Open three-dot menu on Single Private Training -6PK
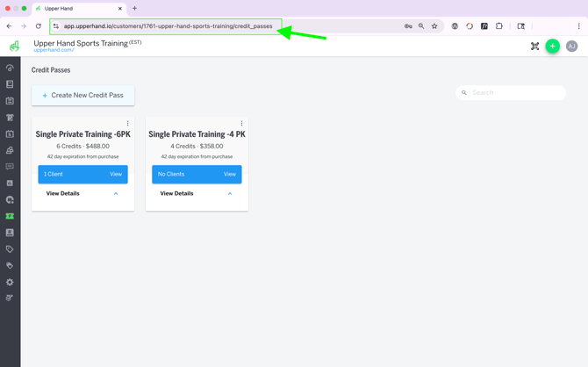This screenshot has height=367, width=588. [127, 124]
